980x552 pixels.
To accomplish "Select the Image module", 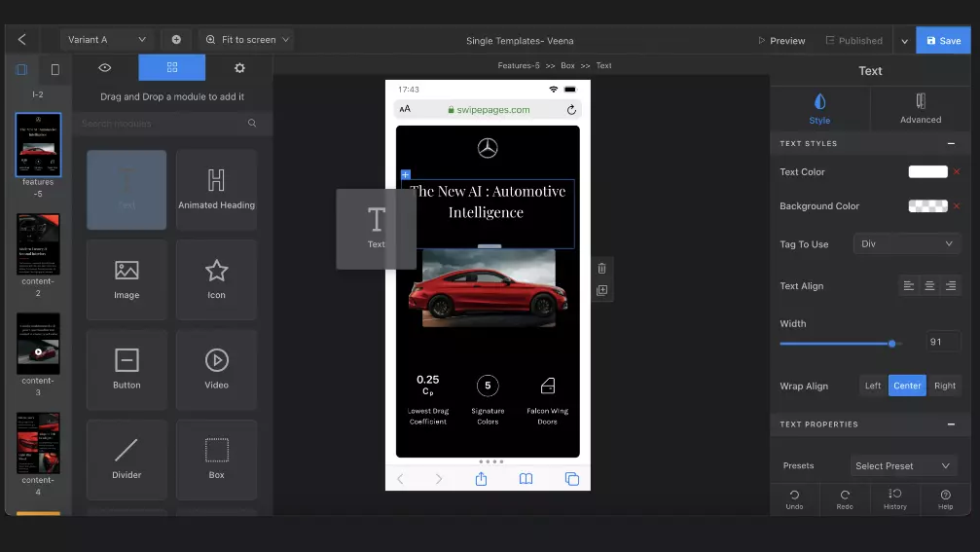I will (x=127, y=279).
